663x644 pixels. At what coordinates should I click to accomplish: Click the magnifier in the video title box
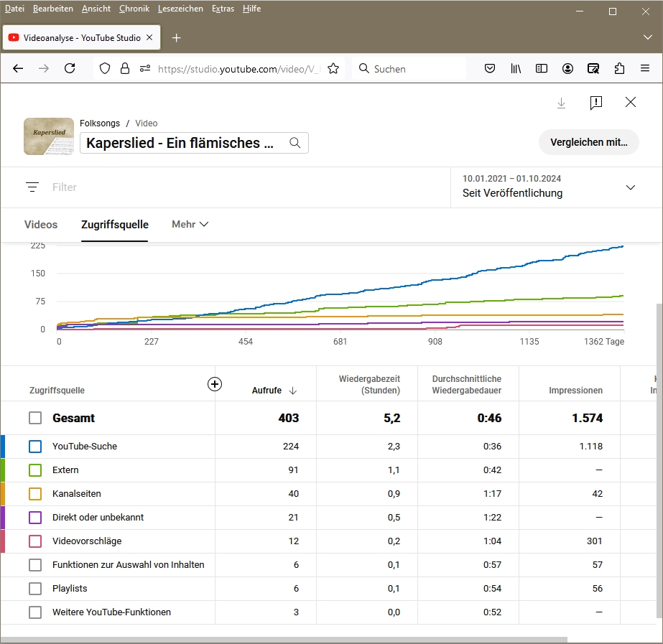pos(295,143)
